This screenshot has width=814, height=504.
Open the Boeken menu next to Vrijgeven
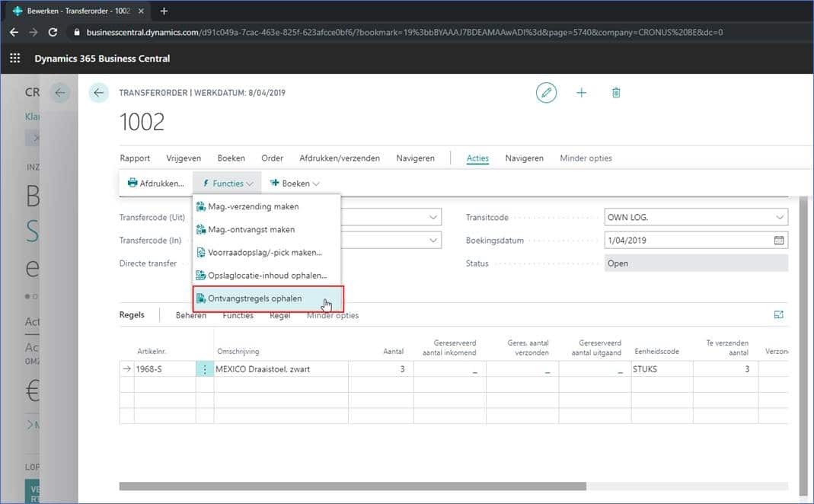(231, 158)
